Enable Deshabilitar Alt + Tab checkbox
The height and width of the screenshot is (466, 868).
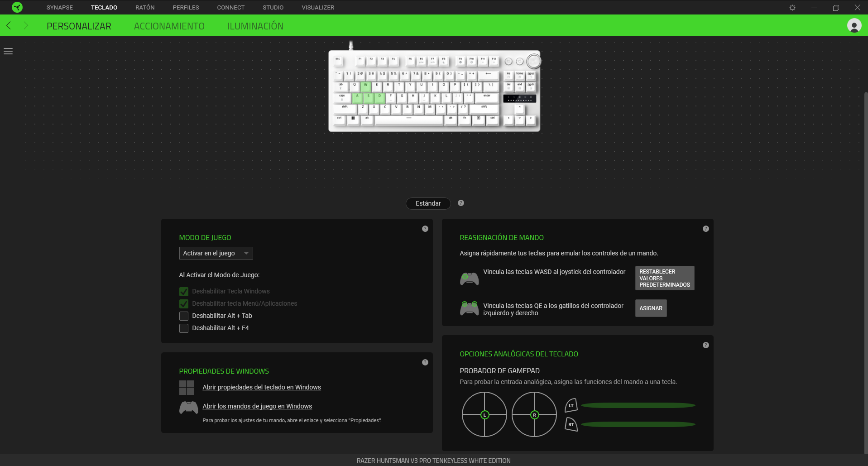[x=184, y=316]
